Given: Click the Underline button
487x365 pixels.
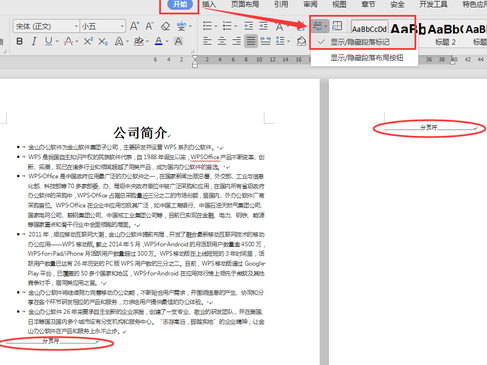Looking at the screenshot, I should tap(49, 41).
